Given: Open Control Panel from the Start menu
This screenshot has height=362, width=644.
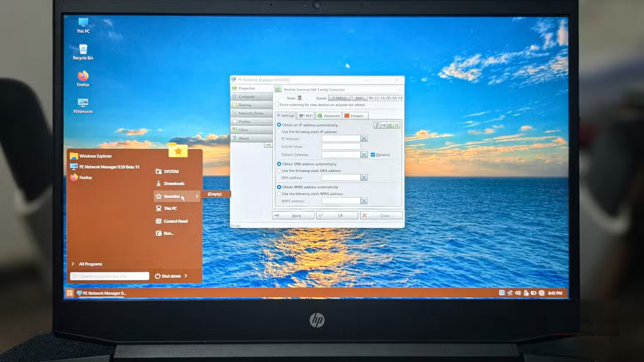Looking at the screenshot, I should [x=174, y=221].
